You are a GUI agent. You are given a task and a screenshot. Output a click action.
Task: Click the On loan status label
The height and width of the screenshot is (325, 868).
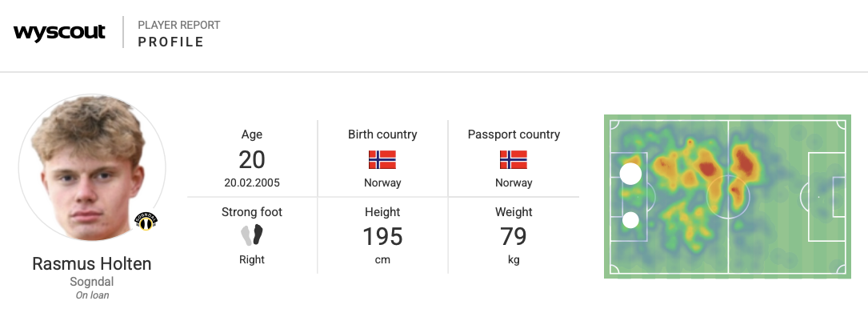[x=92, y=295]
